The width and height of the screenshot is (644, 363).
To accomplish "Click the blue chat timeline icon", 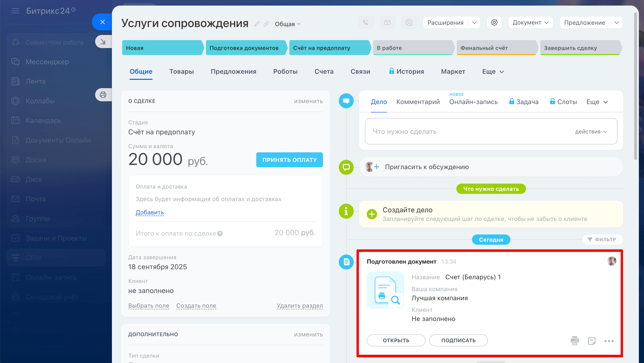I will (346, 101).
